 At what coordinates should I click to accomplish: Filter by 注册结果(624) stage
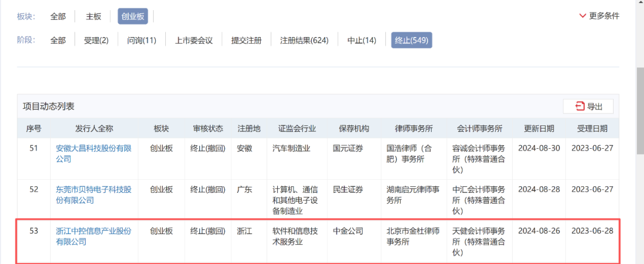click(304, 41)
